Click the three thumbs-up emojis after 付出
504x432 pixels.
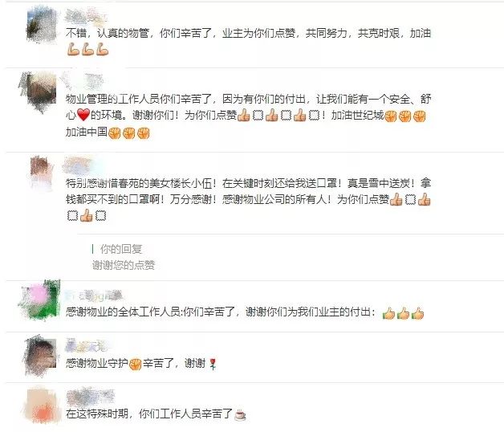click(x=403, y=313)
